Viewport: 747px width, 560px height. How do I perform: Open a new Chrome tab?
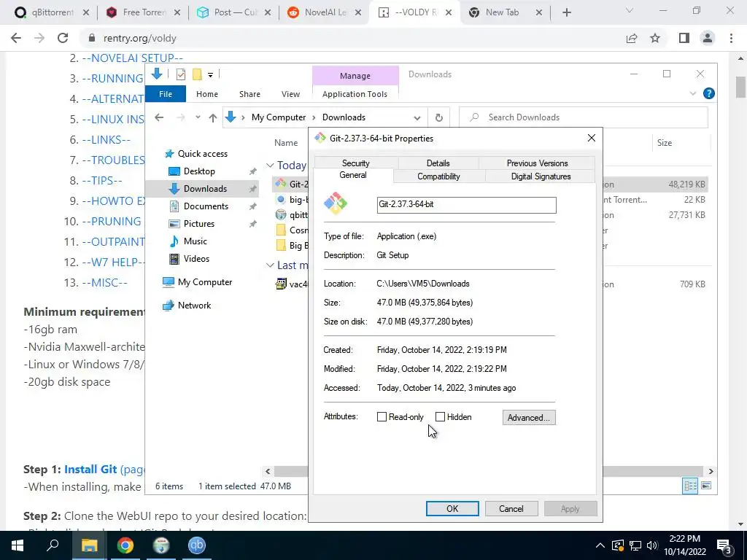[x=566, y=13]
